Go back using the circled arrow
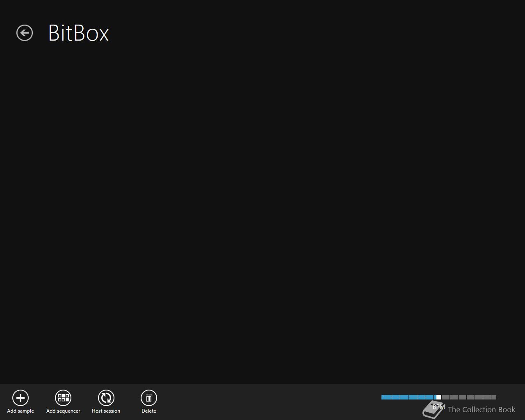The width and height of the screenshot is (525, 420). [25, 33]
